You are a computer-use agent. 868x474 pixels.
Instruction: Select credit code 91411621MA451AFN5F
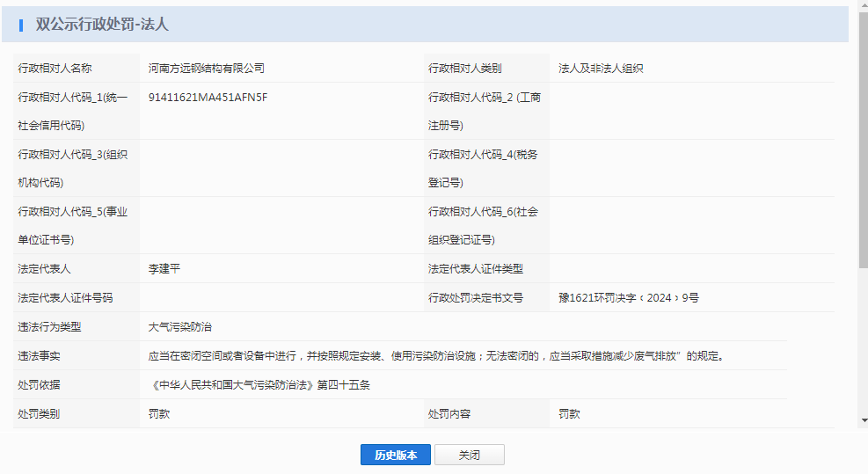tap(208, 98)
